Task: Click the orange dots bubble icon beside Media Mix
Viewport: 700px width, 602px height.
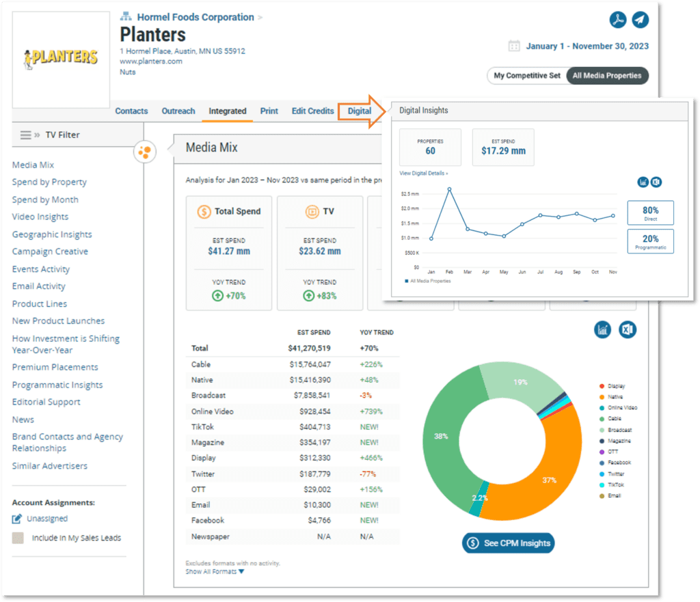Action: 145,152
